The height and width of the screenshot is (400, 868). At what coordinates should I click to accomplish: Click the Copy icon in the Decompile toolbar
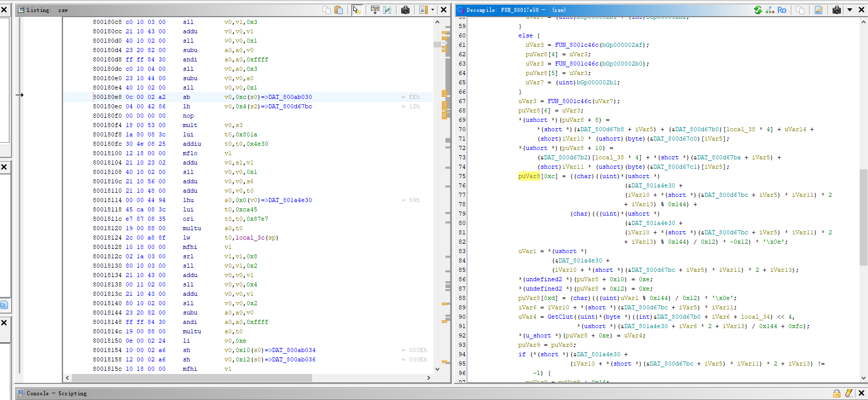coord(800,10)
